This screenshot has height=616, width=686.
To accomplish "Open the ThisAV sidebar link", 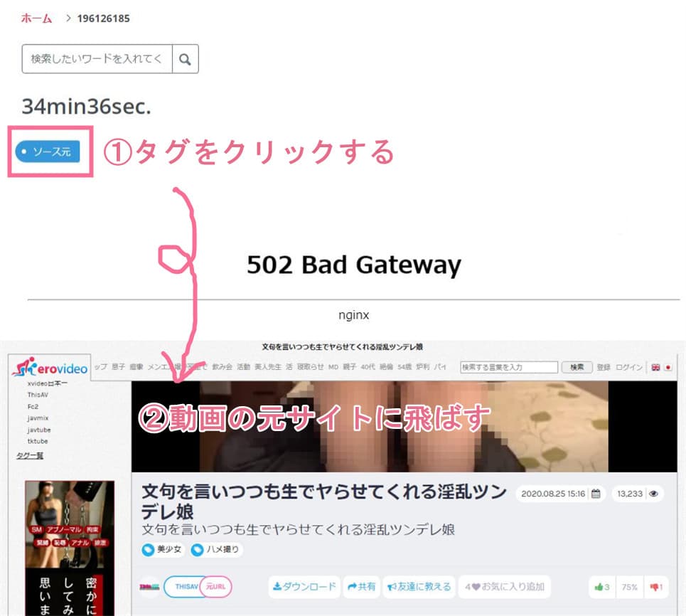I will (x=38, y=395).
